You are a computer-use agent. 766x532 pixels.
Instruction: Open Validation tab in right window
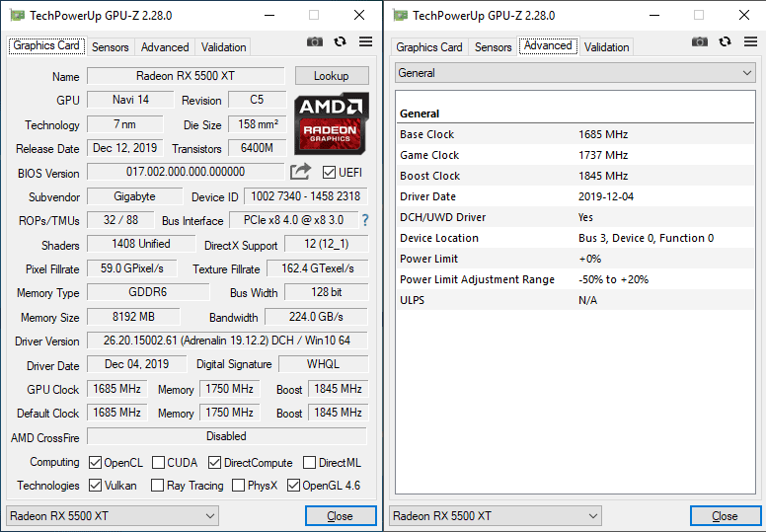(x=607, y=47)
